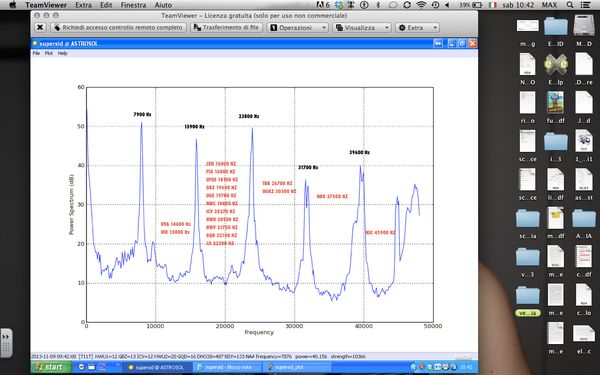Click the double-arrow icon in the supersid title bar
This screenshot has width=600, height=375.
pos(438,44)
